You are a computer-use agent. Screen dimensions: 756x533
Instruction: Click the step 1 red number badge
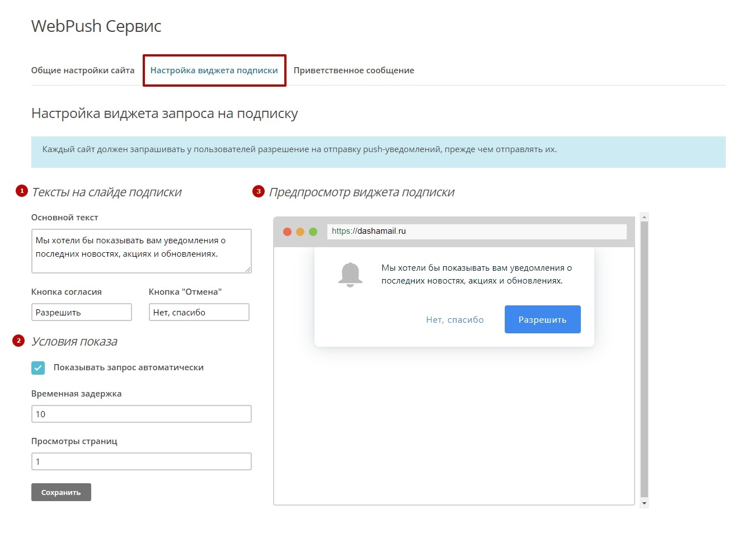point(22,191)
